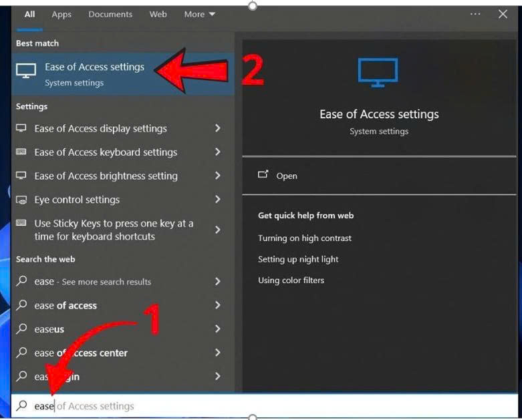This screenshot has height=420, width=522.
Task: Expand arrow beside 'ease of access' web result
Action: (217, 305)
